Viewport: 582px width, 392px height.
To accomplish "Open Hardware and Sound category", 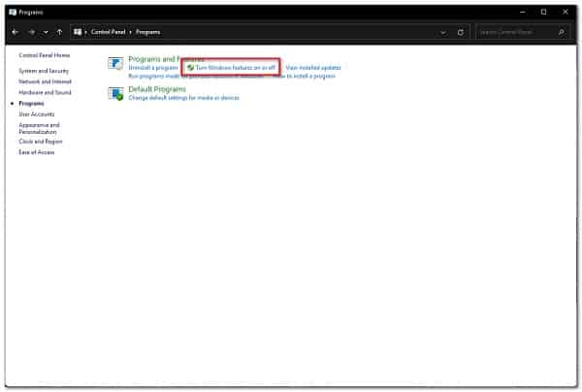I will coord(45,92).
